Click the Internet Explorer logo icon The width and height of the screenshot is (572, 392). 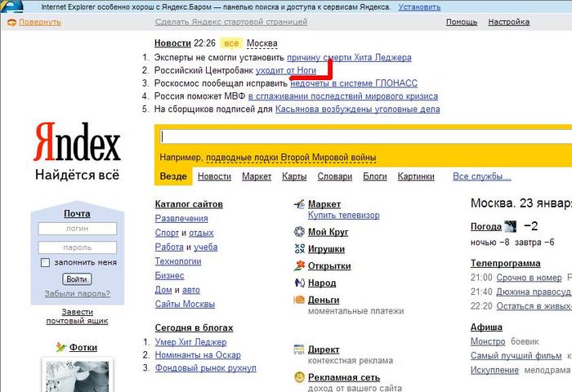(11, 7)
